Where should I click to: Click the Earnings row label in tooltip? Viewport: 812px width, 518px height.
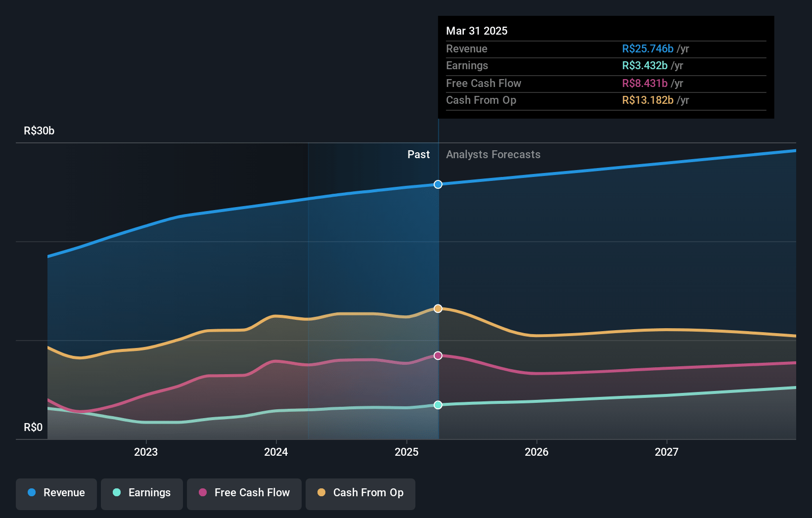point(467,65)
